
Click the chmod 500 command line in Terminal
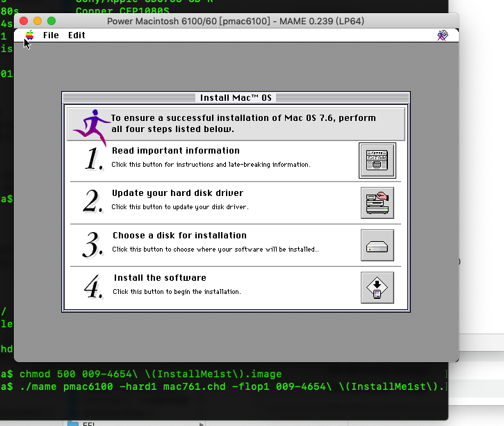151,374
